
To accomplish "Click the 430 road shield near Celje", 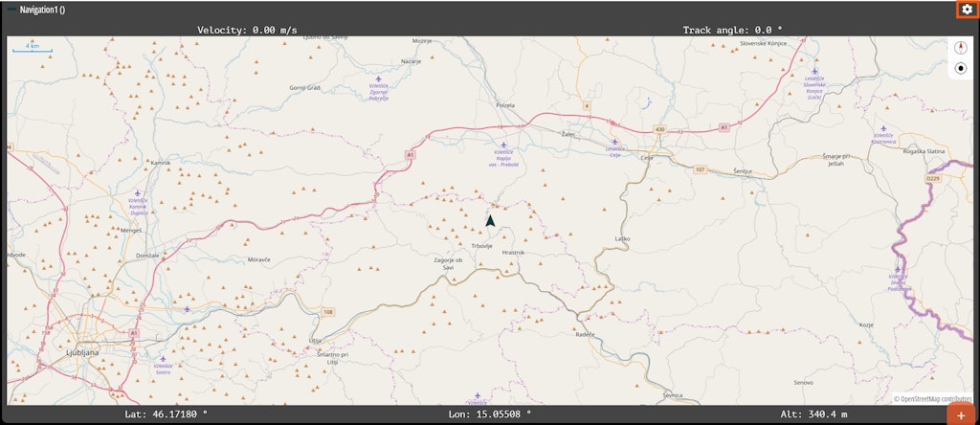I will (660, 129).
